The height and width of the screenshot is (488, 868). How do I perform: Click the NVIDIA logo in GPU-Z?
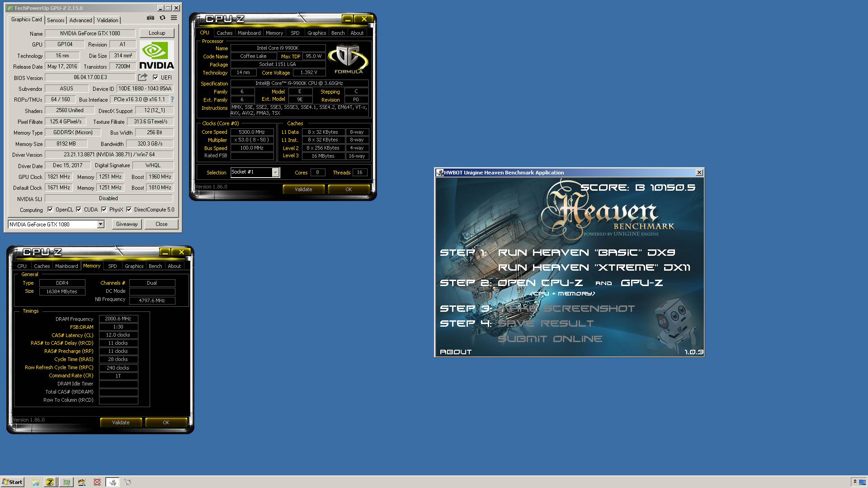[156, 55]
